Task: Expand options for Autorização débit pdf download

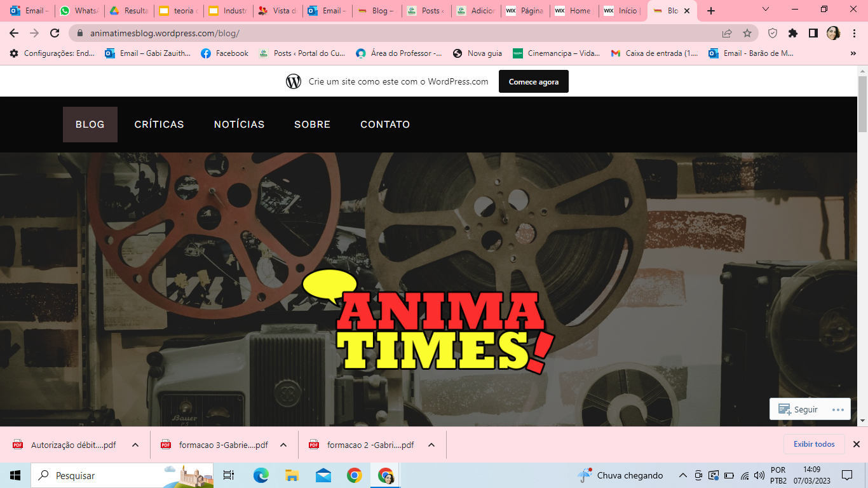Action: [x=135, y=445]
